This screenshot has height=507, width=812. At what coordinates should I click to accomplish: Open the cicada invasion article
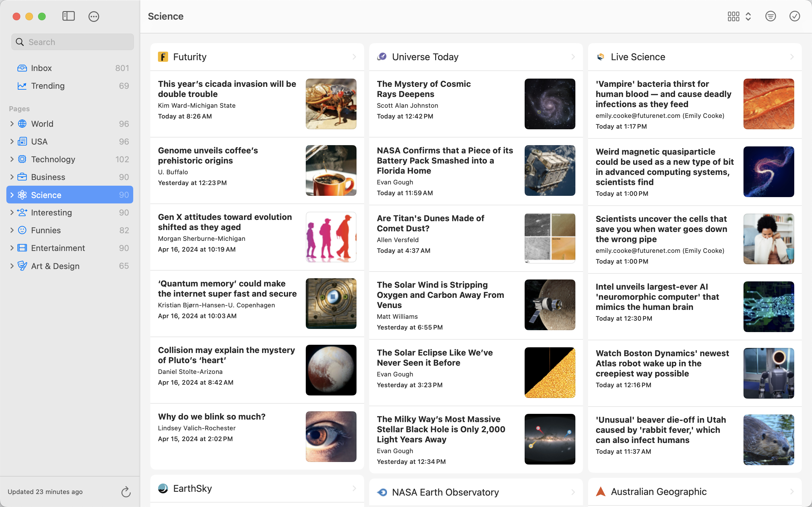(x=227, y=89)
